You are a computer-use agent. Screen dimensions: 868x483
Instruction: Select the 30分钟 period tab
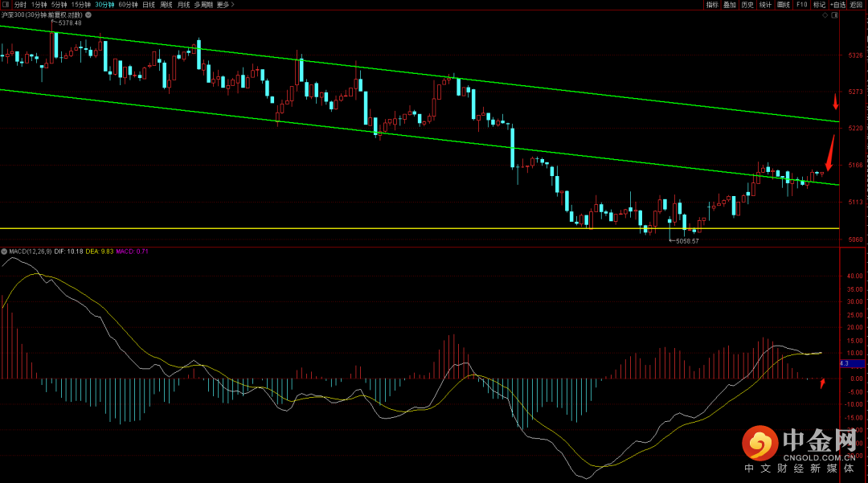pyautogui.click(x=104, y=5)
